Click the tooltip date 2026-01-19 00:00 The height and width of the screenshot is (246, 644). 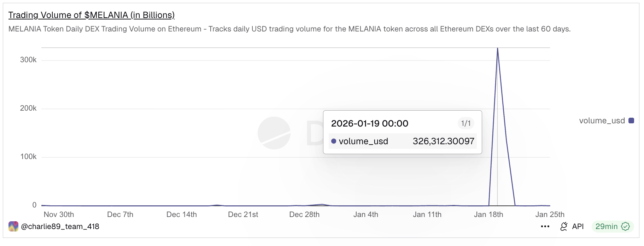[369, 123]
